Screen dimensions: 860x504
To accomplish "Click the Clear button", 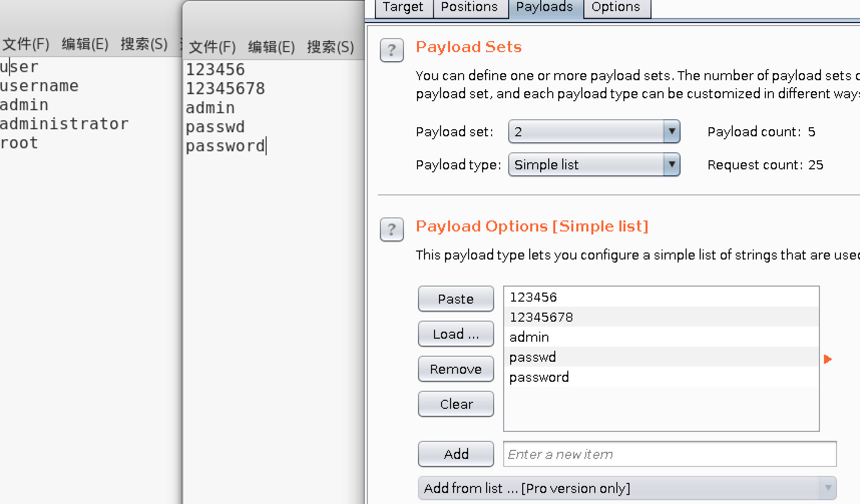I will tap(455, 404).
